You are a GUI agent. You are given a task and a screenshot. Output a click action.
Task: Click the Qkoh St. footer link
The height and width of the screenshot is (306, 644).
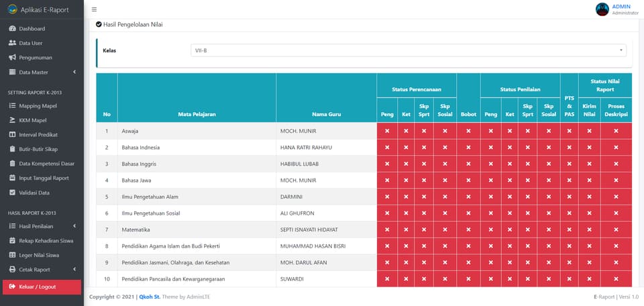[150, 297]
